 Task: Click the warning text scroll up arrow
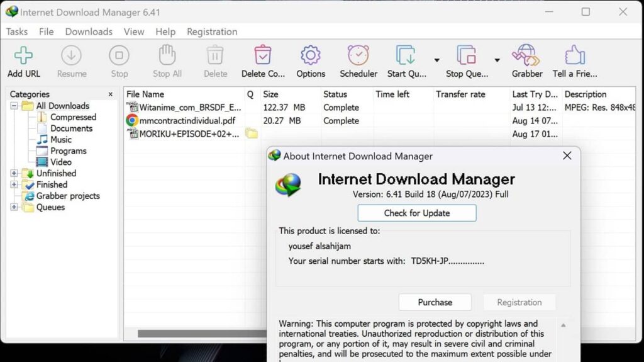(x=563, y=325)
